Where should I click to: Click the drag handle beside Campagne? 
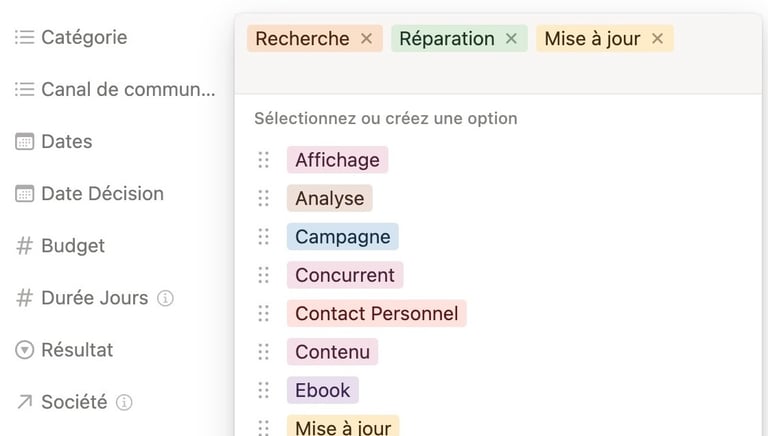point(264,237)
